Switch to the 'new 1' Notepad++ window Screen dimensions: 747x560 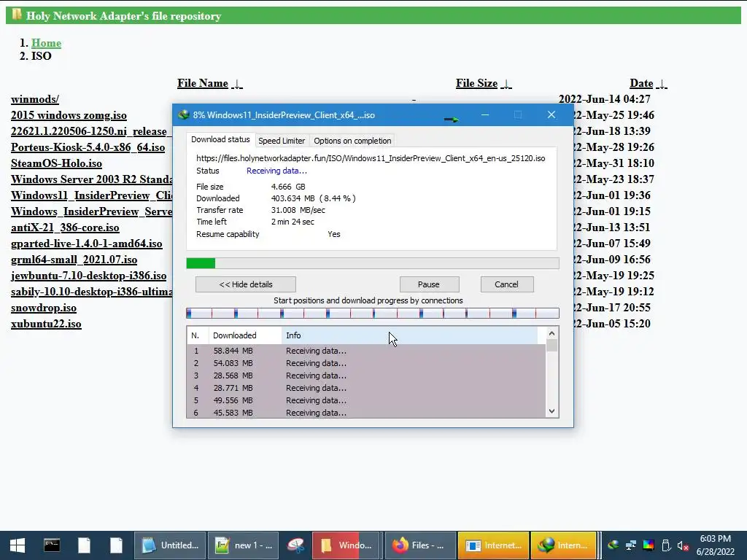[x=243, y=545]
